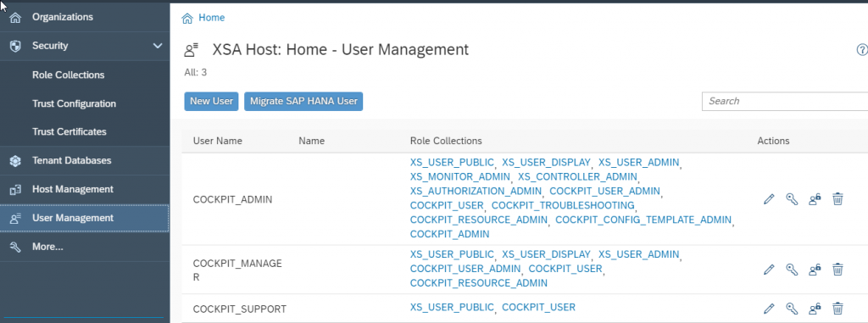The width and height of the screenshot is (868, 323).
Task: Click the New User button
Action: pos(211,102)
